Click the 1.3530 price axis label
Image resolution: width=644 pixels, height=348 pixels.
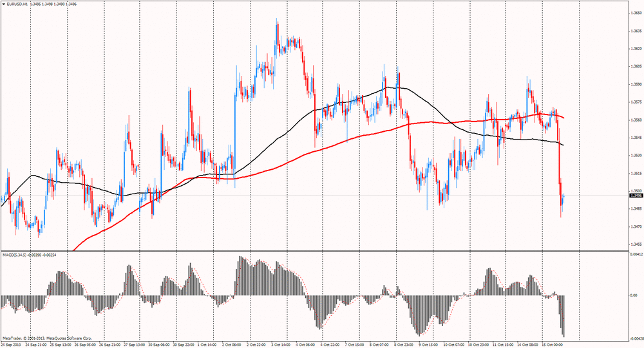click(636, 156)
